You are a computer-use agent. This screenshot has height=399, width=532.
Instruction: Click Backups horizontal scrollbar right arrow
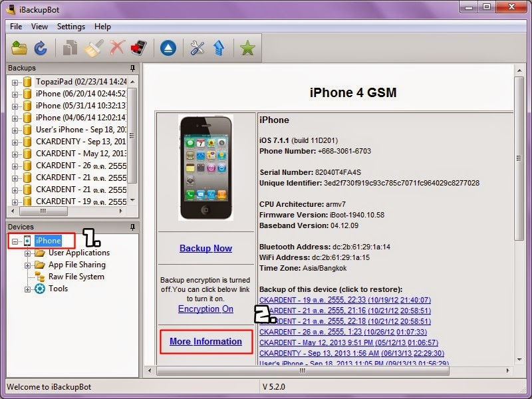point(121,211)
